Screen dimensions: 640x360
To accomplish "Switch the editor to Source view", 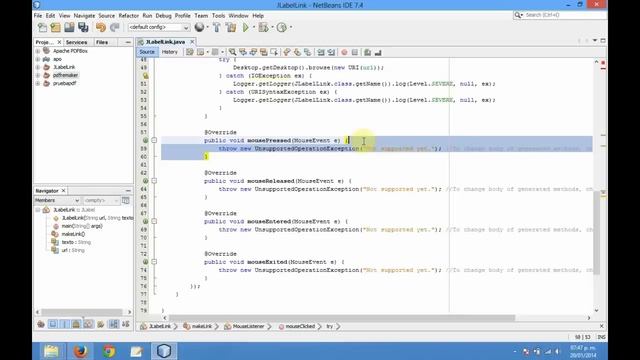I will pos(147,52).
